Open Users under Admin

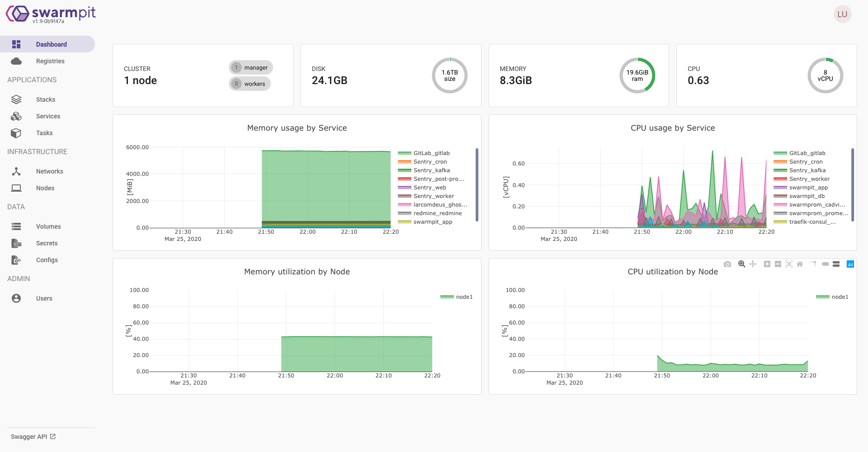coord(44,298)
